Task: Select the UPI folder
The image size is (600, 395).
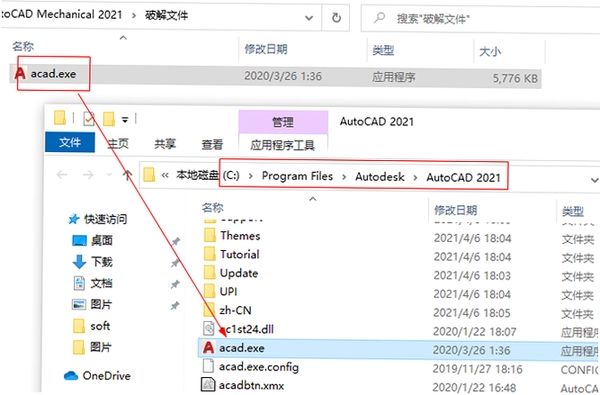Action: tap(228, 292)
